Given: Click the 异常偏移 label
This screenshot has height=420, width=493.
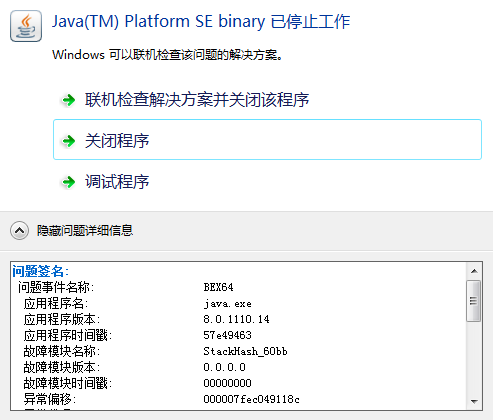Looking at the screenshot, I should pyautogui.click(x=50, y=399).
